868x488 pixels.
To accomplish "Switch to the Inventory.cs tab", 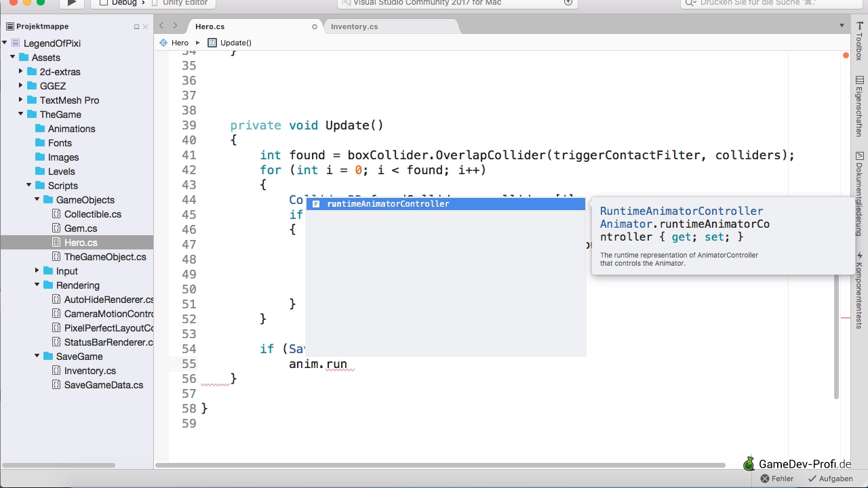I will click(x=354, y=26).
